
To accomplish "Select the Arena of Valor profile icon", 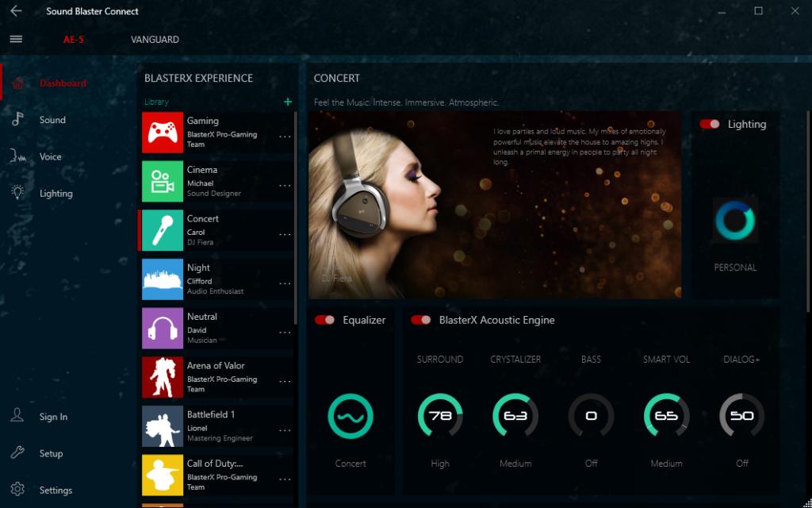I will coord(163,377).
